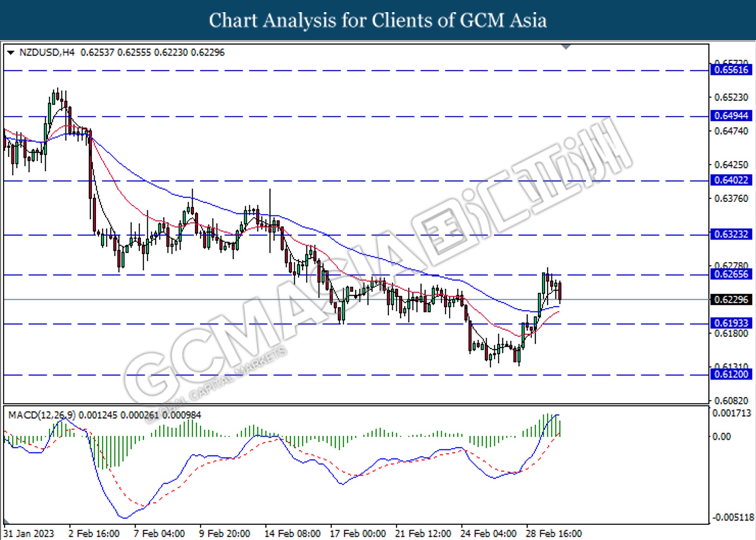
Task: Select the 0.63232 price level label
Action: click(731, 234)
